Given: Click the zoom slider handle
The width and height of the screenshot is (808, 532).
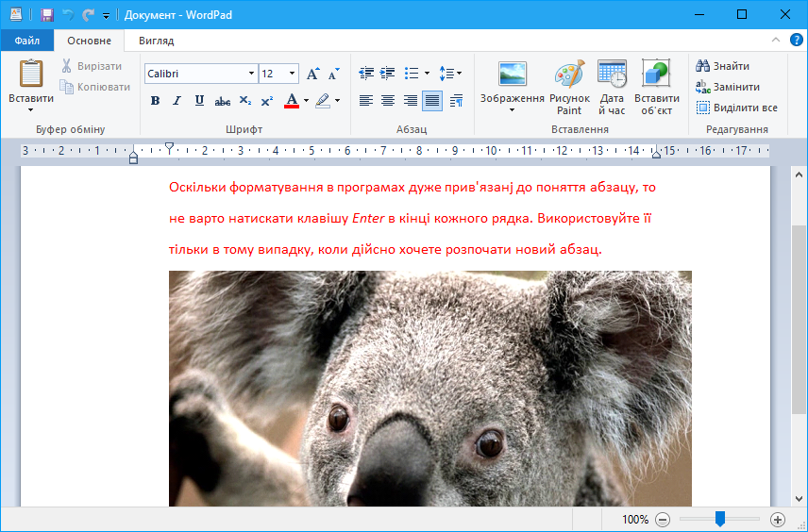Looking at the screenshot, I should pos(720,519).
